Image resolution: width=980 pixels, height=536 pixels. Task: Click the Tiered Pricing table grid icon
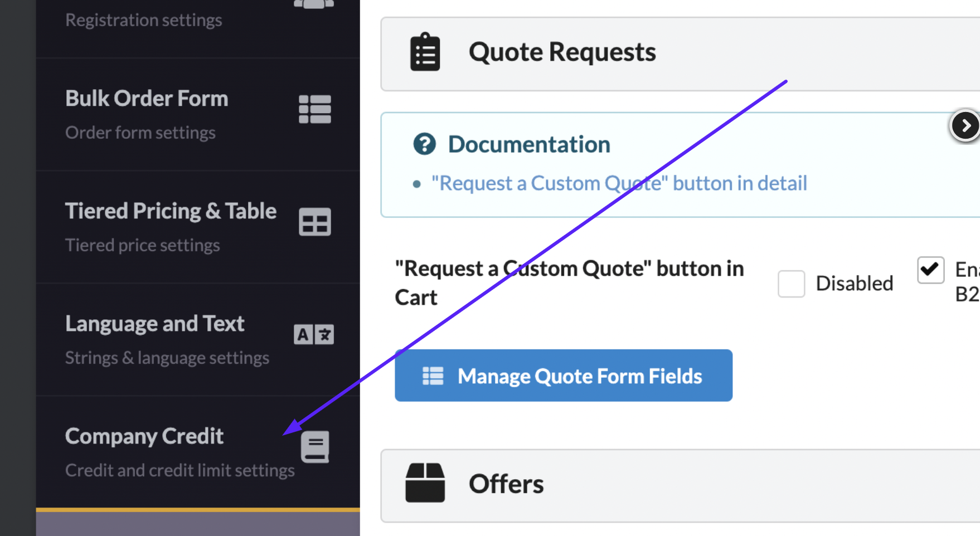coord(315,222)
